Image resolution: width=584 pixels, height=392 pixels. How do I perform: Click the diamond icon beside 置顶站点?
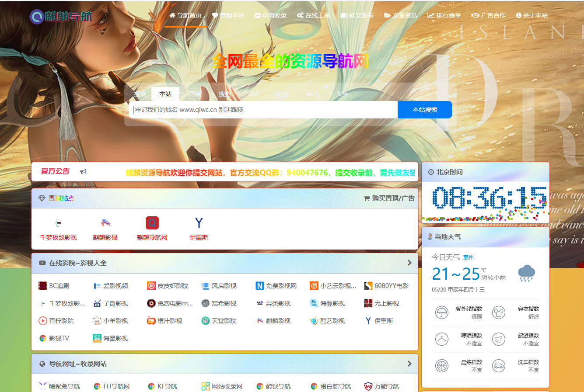point(42,198)
